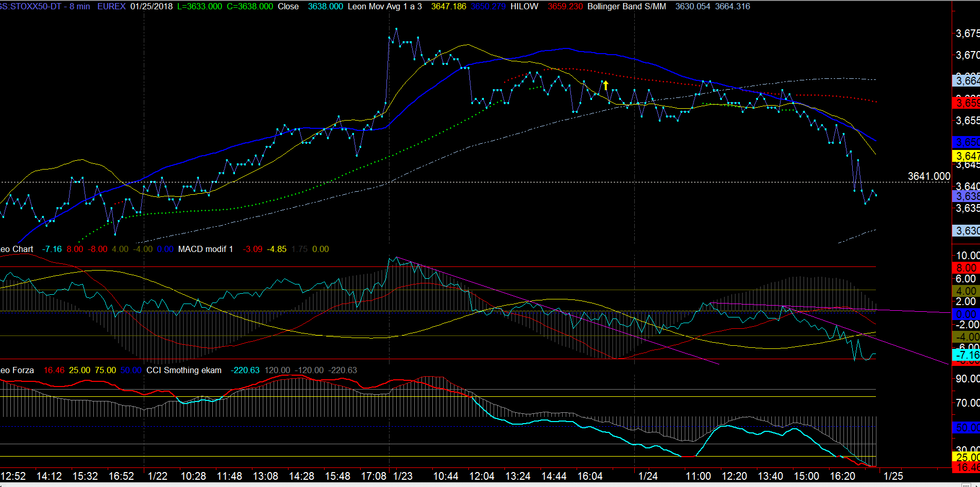This screenshot has height=487, width=980.
Task: Click the 70.00 label on Forza axis
Action: click(968, 403)
